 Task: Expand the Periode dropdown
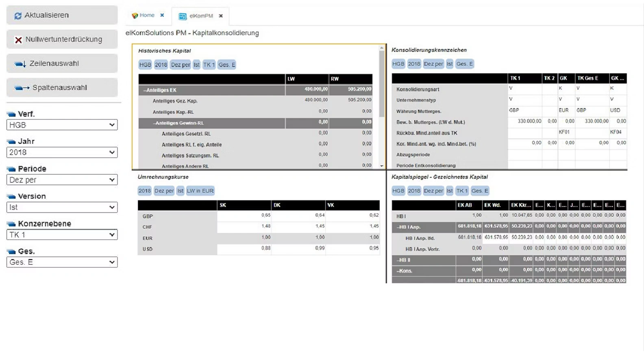62,180
